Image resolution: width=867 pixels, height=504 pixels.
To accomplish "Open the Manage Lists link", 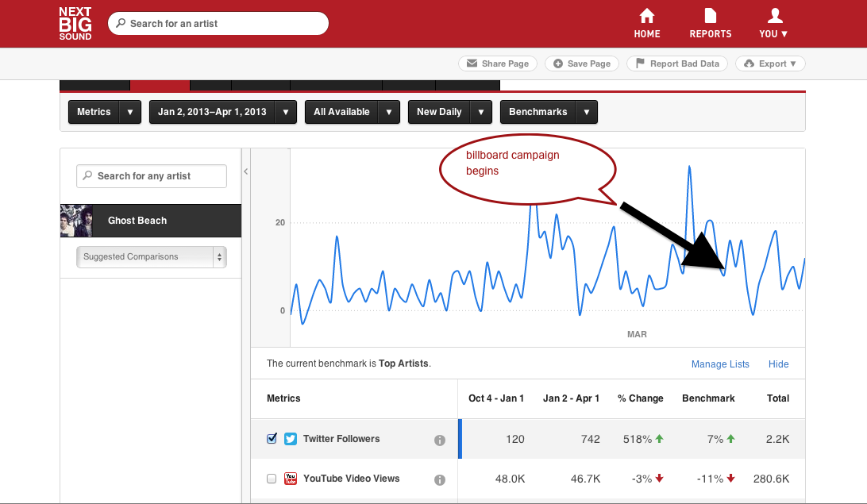I will tap(720, 364).
